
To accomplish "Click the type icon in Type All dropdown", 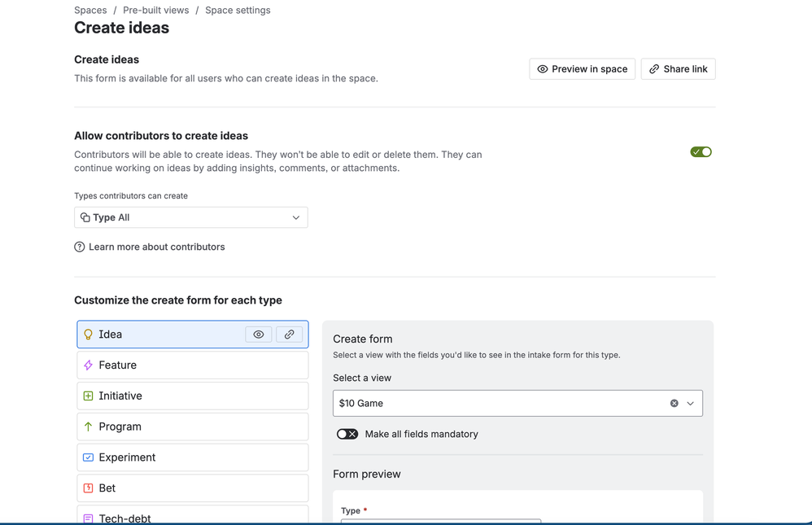I will pos(85,217).
